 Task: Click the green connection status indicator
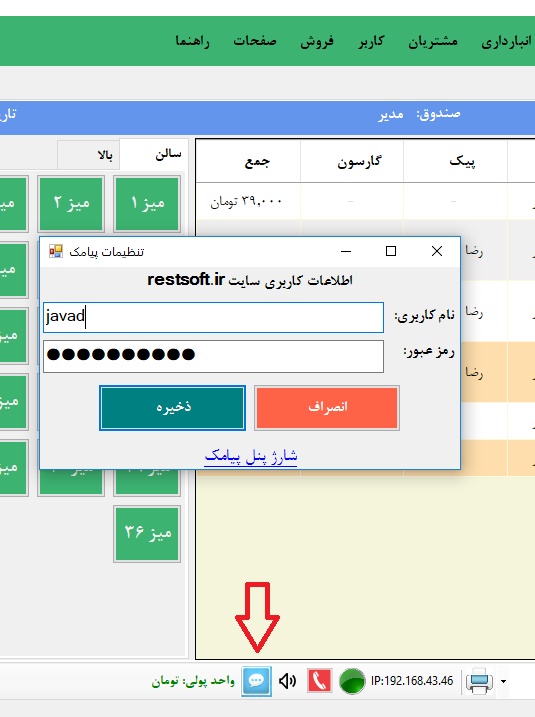[352, 681]
